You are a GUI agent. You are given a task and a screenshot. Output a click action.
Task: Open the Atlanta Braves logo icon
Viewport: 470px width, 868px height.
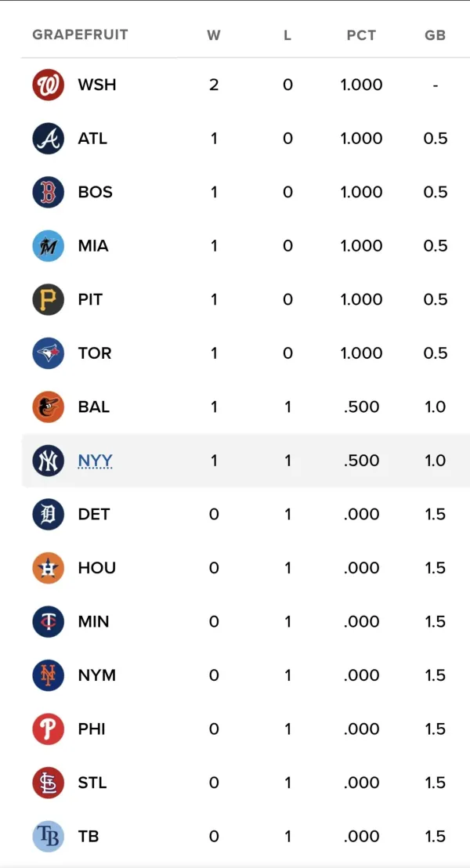click(48, 139)
